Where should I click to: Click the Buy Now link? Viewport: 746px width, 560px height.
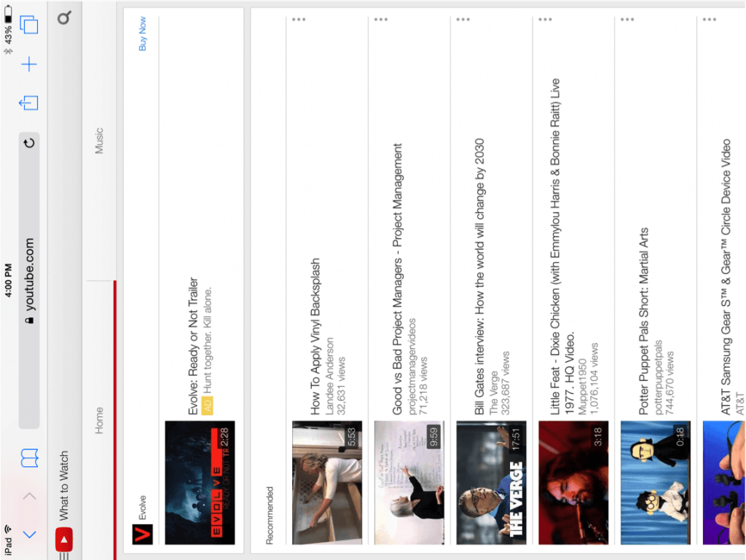143,33
